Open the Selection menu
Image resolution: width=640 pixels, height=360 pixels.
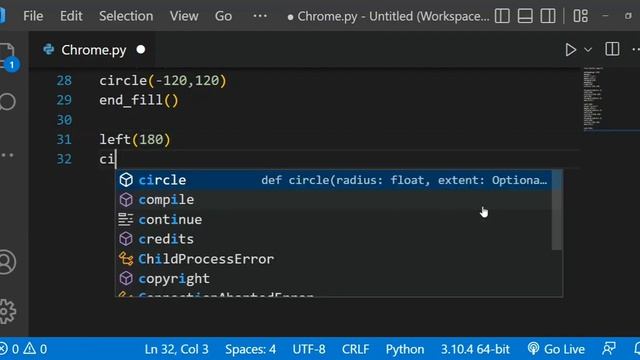pos(126,16)
